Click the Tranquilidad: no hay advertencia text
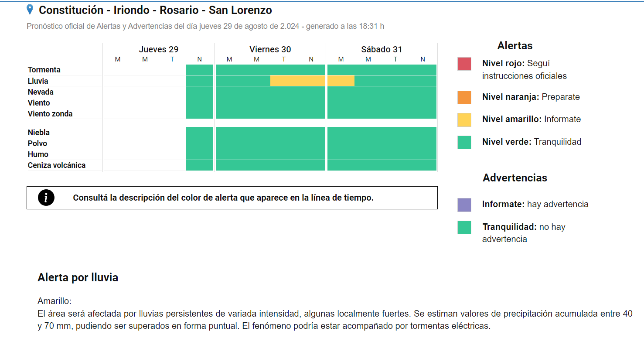The height and width of the screenshot is (338, 644). [x=524, y=233]
